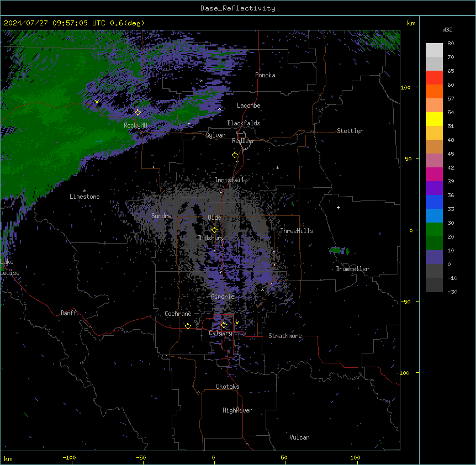
Task: Pick the purple 36-39 dBZ legend swatch
Action: (x=434, y=188)
